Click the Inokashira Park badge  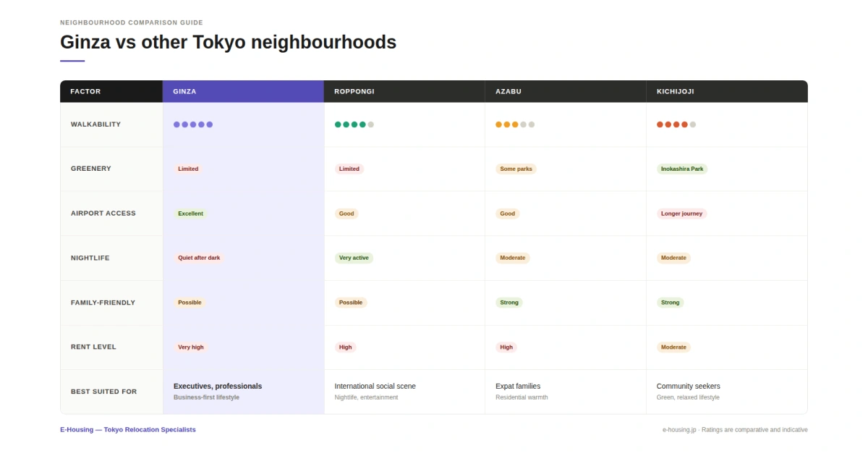tap(682, 169)
